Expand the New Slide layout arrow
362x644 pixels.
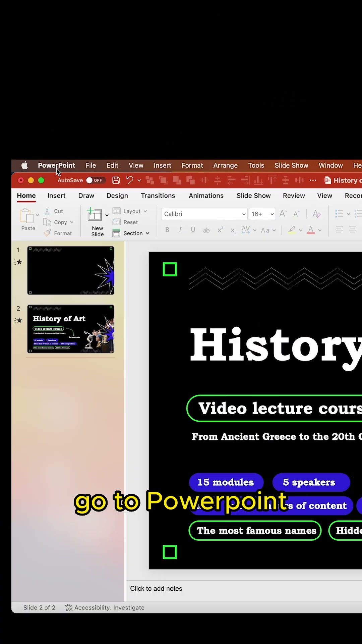[x=107, y=215]
